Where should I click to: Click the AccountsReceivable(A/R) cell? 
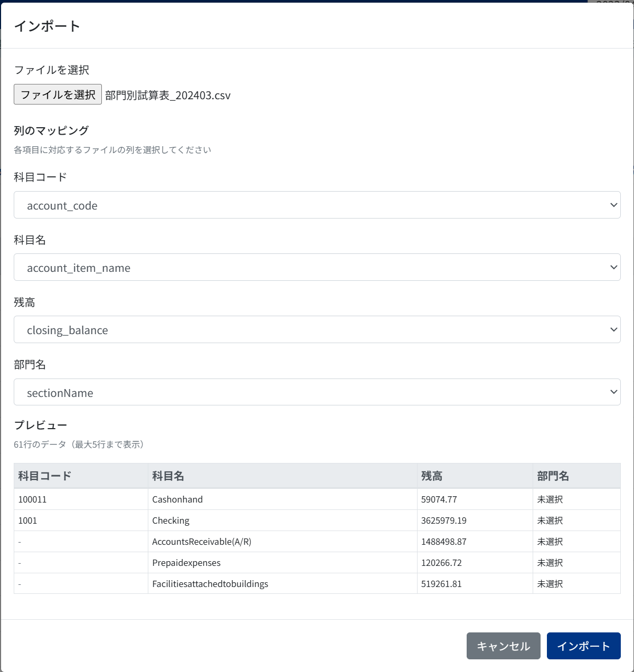point(202,542)
